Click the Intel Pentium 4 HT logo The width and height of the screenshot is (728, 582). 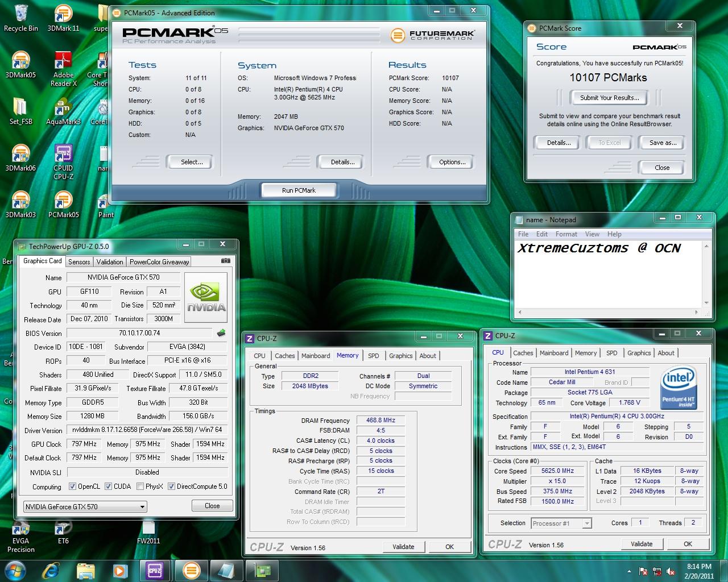(x=679, y=388)
